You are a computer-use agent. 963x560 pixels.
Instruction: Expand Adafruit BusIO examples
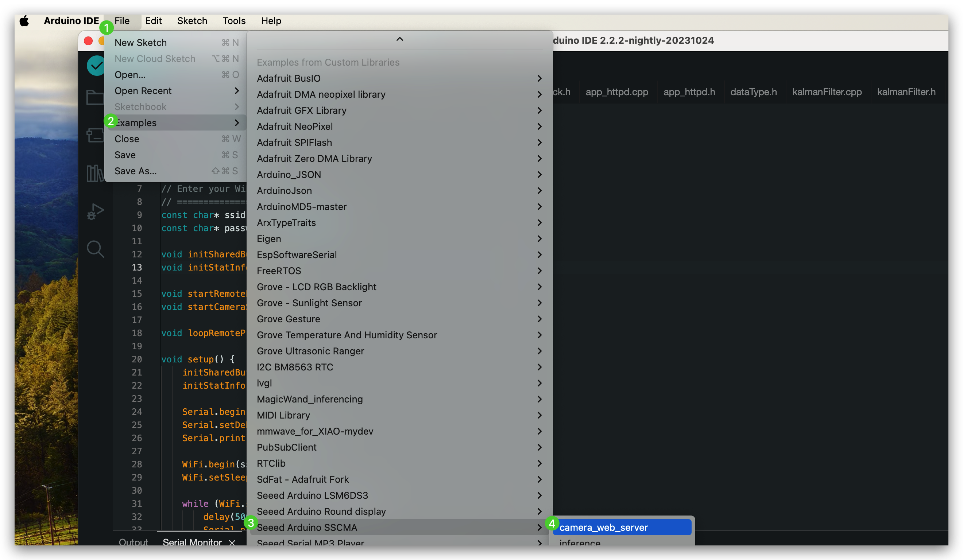(399, 78)
